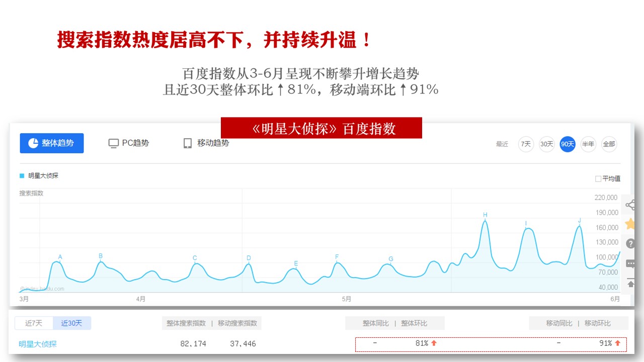Choose the 全部 time range button
Image resolution: width=644 pixels, height=362 pixels.
(609, 144)
